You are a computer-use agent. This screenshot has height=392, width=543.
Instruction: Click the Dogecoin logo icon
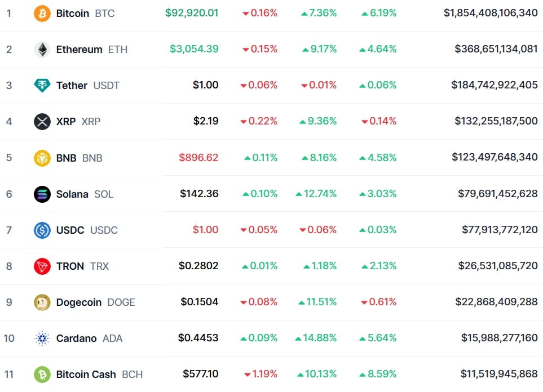tap(42, 302)
